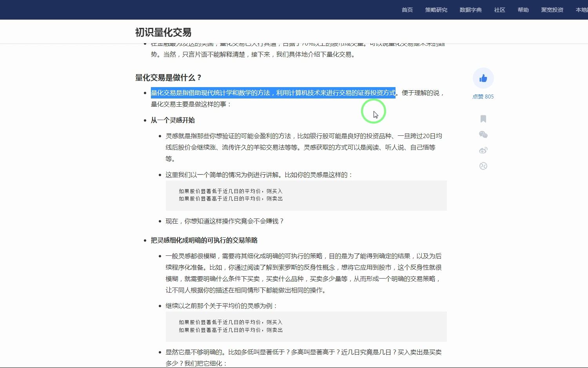
Task: Share the article via the WeChat icon
Action: (x=483, y=135)
